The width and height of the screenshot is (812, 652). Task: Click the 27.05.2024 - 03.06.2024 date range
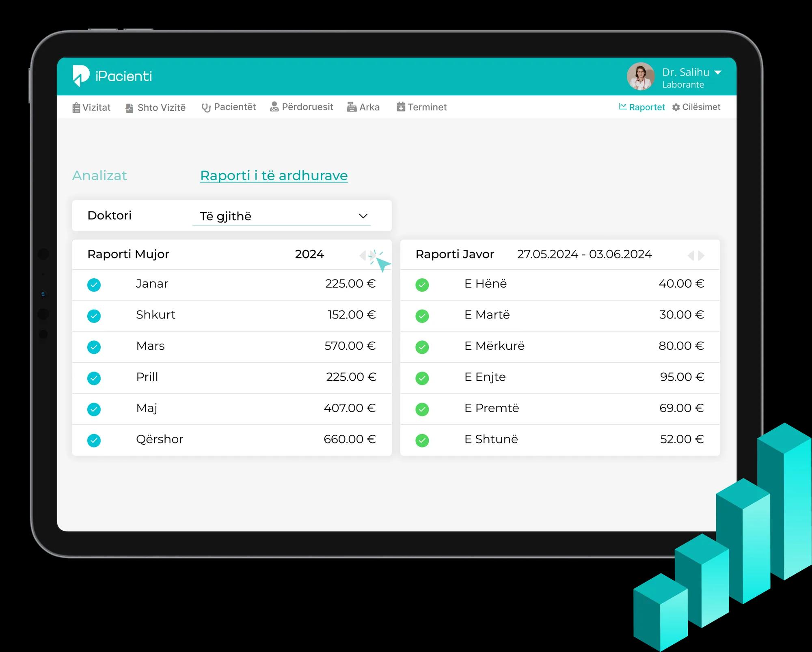click(584, 254)
